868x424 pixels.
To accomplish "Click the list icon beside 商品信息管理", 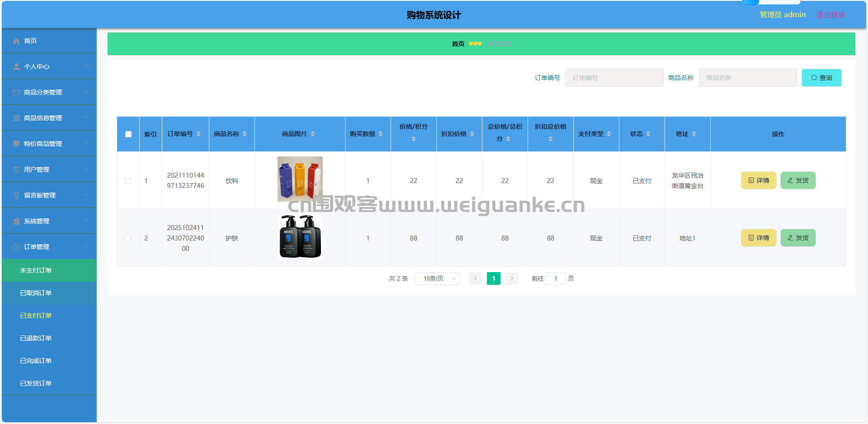I will point(16,118).
